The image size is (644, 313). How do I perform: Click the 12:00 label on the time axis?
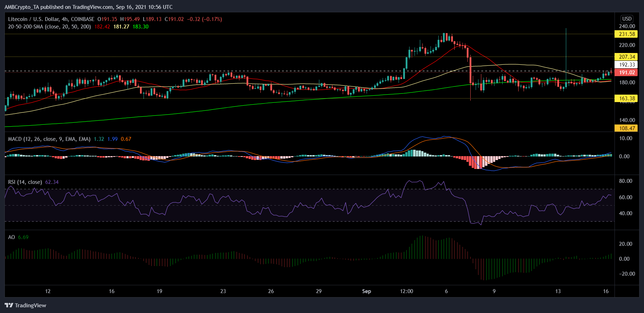[407, 291]
